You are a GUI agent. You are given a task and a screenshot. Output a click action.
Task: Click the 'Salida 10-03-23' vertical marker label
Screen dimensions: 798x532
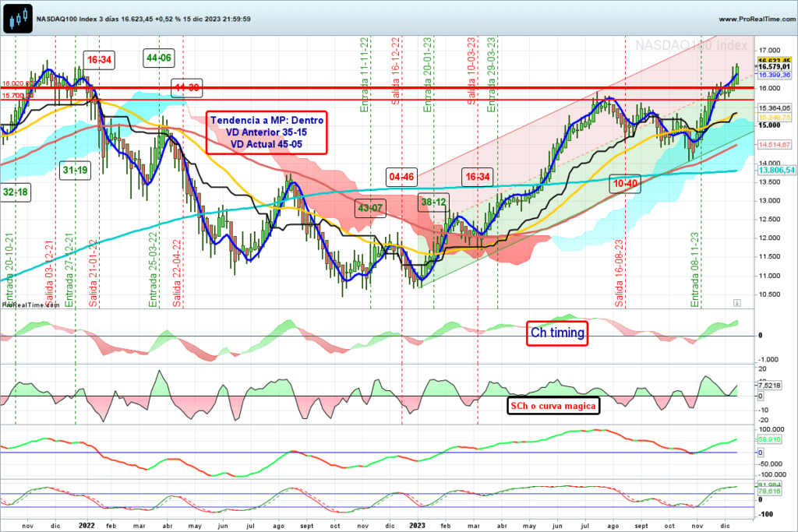pos(471,71)
